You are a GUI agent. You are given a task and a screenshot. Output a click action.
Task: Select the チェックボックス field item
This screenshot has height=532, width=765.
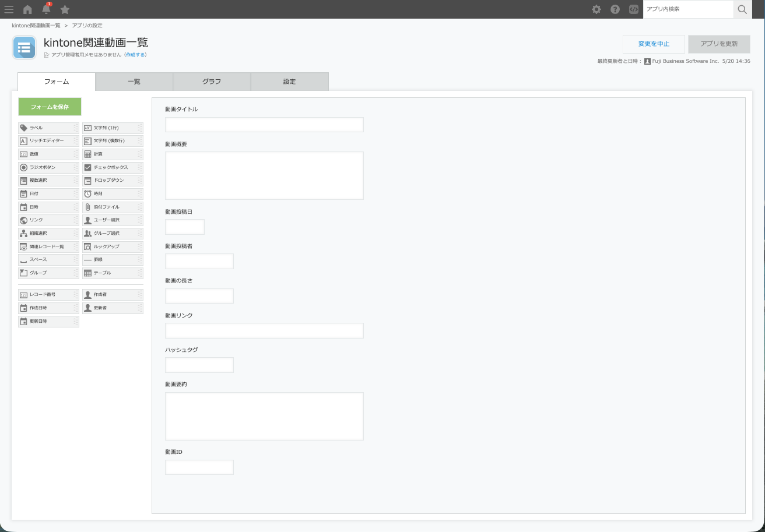[x=113, y=167]
